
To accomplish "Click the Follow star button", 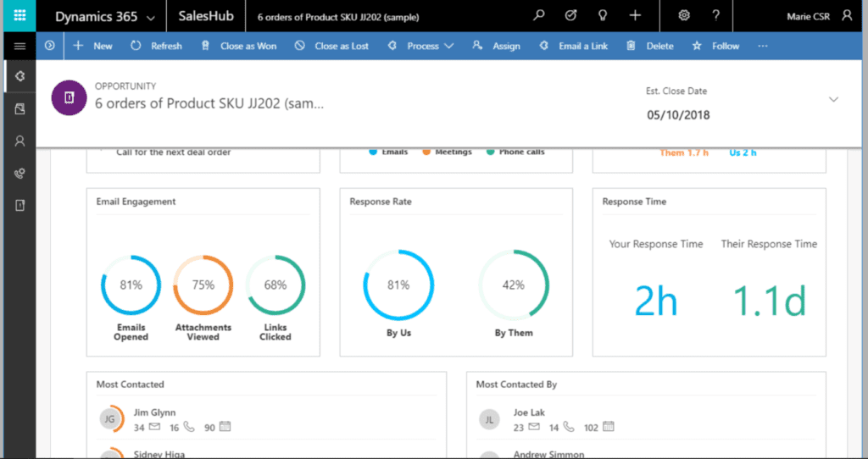I will tap(716, 46).
